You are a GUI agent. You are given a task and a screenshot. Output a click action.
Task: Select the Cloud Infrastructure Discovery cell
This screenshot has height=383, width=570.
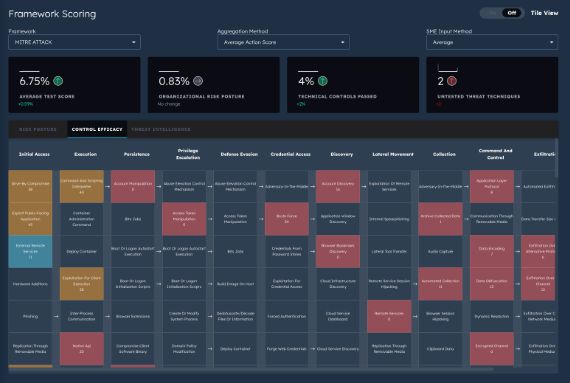coord(338,284)
